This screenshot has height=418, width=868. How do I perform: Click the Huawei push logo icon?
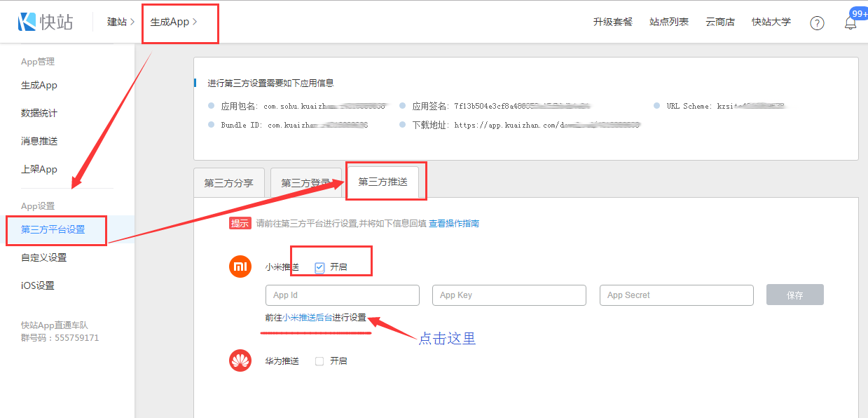pos(240,361)
